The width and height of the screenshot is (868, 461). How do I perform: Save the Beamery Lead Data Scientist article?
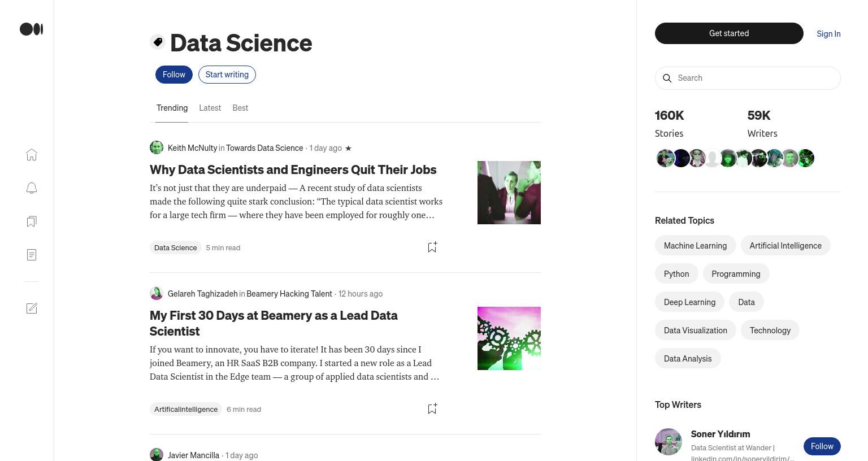coord(432,408)
